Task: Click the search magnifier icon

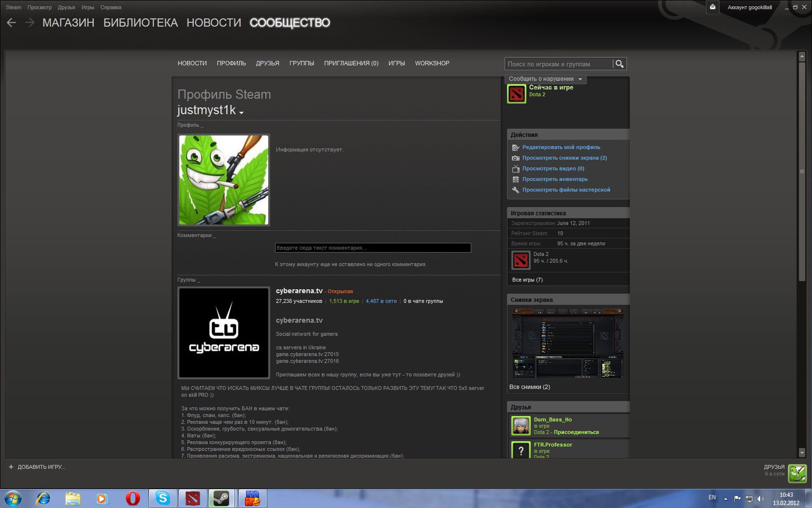Action: (619, 64)
